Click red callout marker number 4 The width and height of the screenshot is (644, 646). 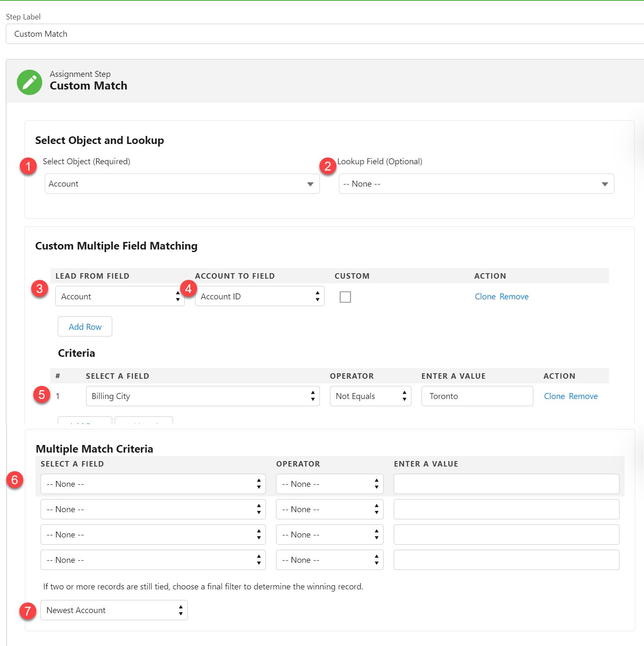[x=188, y=289]
